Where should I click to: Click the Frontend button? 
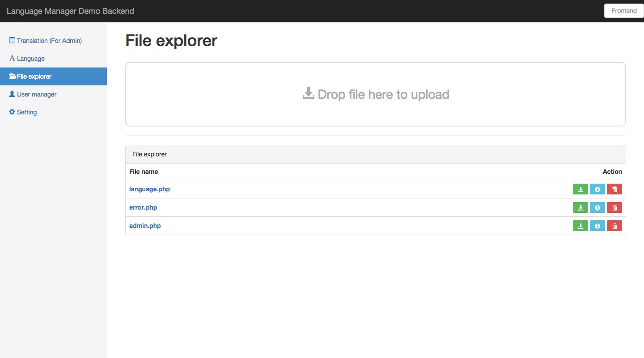624,11
